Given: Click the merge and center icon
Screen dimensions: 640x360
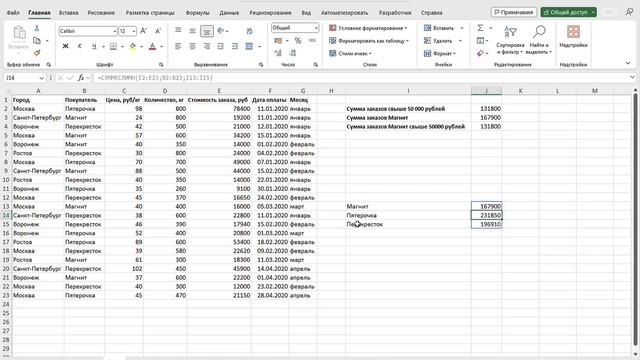Looking at the screenshot, I should (249, 47).
